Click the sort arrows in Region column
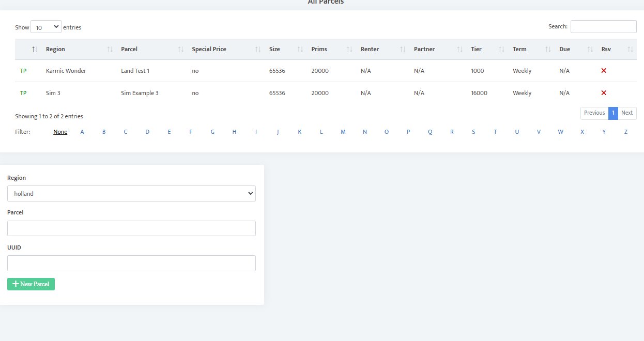This screenshot has width=644, height=341. point(110,49)
